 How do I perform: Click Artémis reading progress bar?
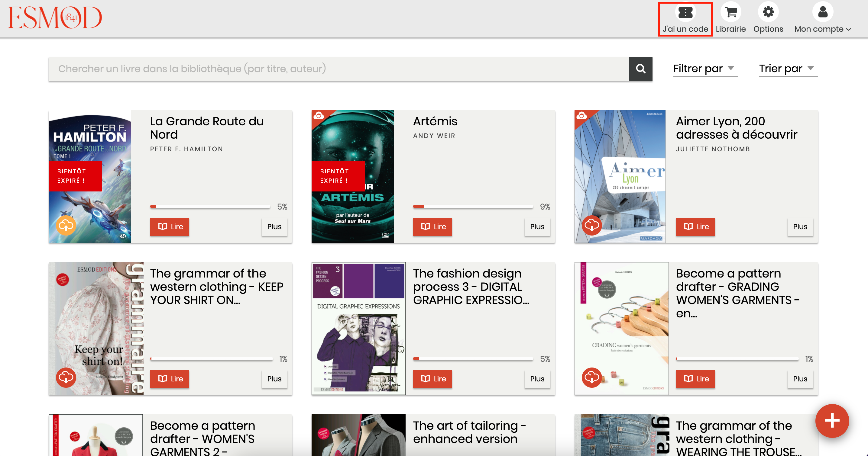472,207
